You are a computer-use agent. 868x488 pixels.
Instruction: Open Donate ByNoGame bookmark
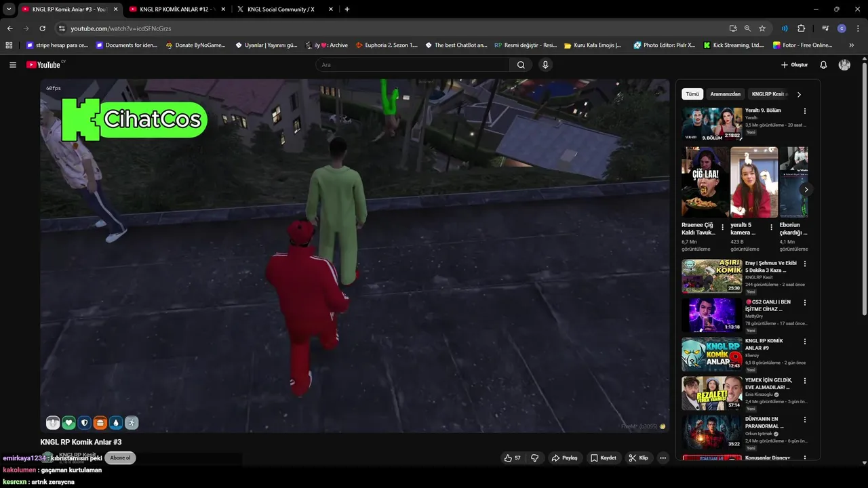(196, 45)
